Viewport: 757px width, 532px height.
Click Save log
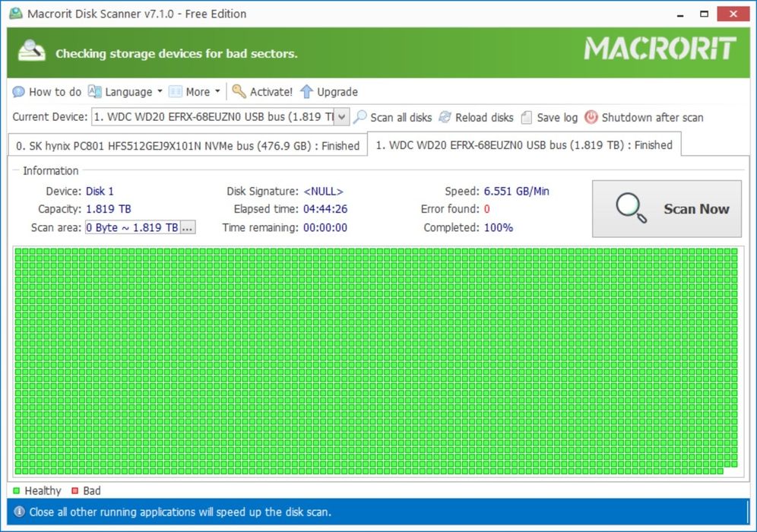click(557, 118)
